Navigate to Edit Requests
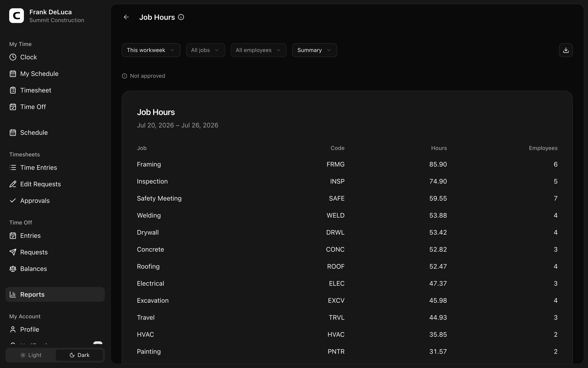The width and height of the screenshot is (588, 368). point(55,184)
